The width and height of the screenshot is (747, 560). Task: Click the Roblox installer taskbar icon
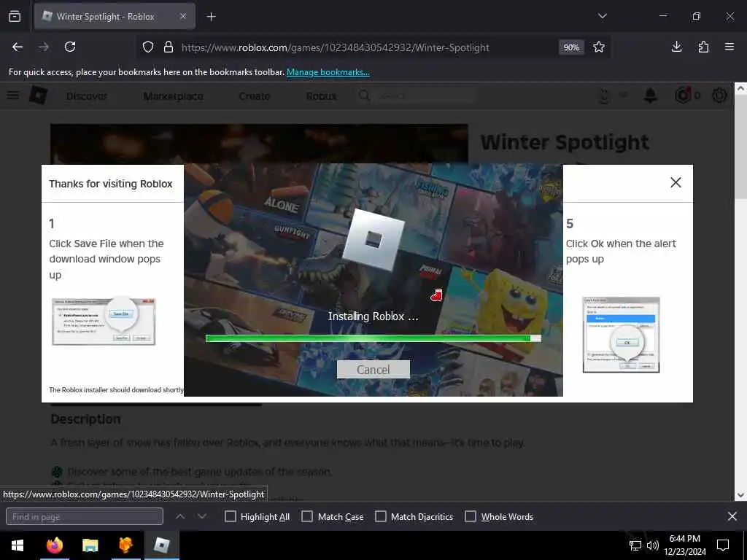click(x=161, y=545)
